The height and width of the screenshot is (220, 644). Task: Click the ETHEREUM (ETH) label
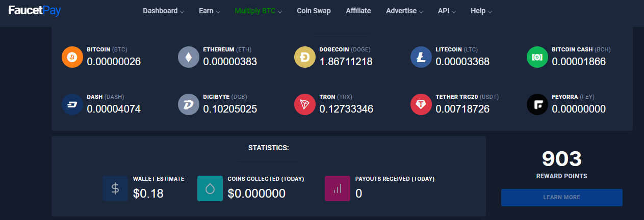(227, 50)
